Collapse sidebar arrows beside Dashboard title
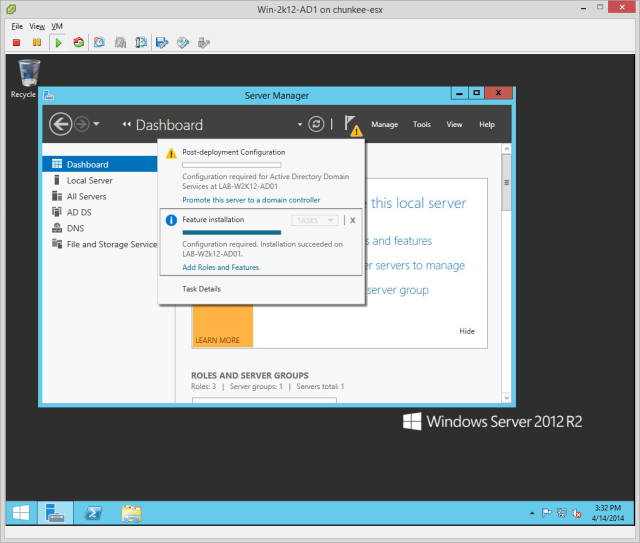The width and height of the screenshot is (640, 543). click(127, 124)
